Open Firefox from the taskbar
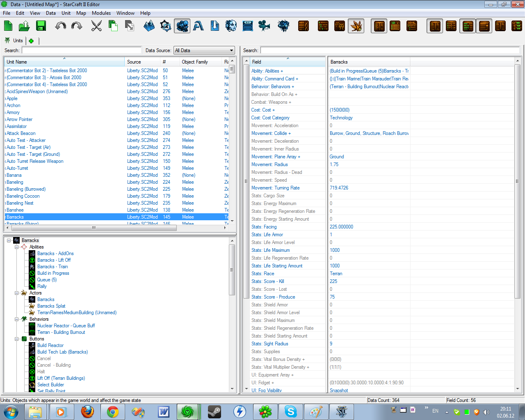This screenshot has height=420, width=525. pos(87,411)
